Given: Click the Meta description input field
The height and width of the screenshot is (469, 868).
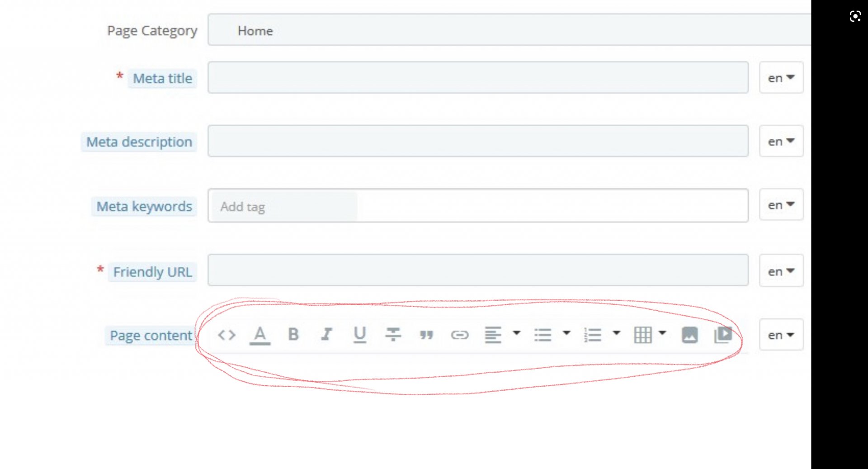Looking at the screenshot, I should [x=478, y=141].
